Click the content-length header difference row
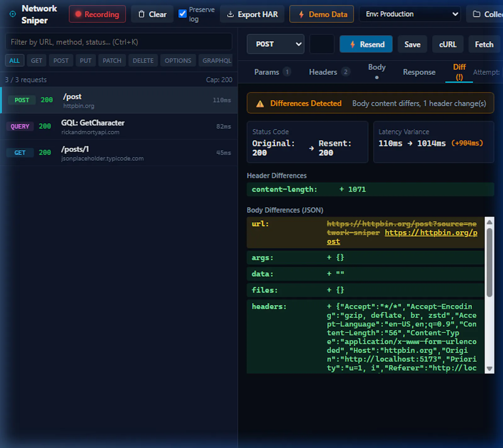Image resolution: width=503 pixels, height=448 pixels. coord(370,189)
